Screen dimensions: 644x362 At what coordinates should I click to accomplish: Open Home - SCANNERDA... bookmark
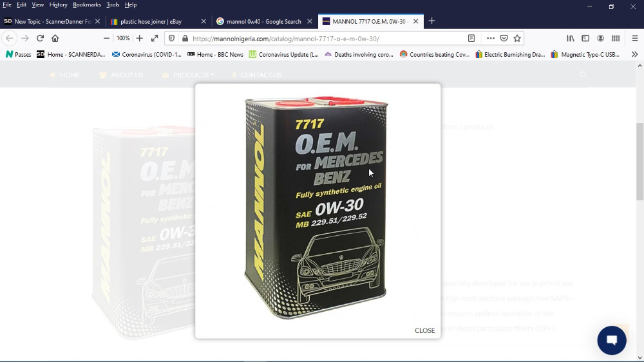(x=71, y=54)
